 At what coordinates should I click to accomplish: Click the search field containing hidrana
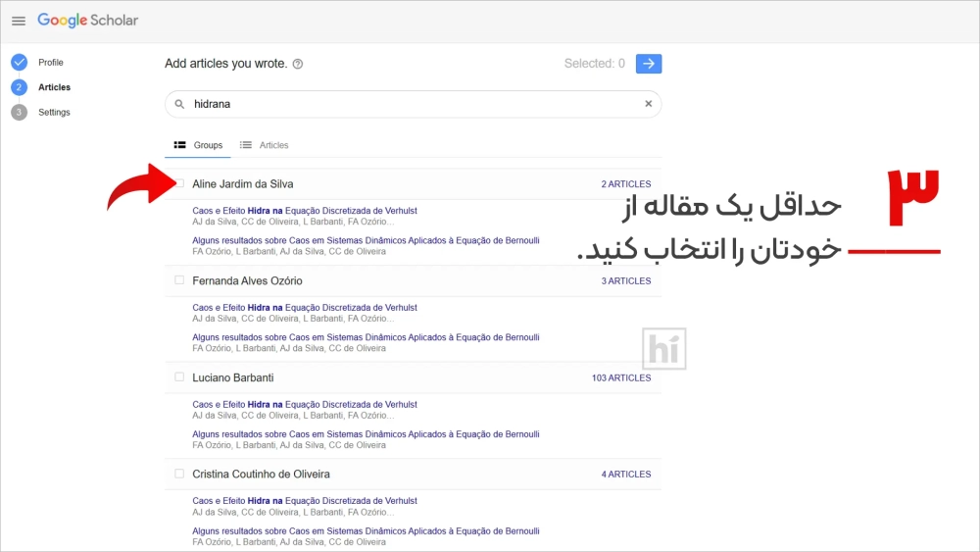414,104
